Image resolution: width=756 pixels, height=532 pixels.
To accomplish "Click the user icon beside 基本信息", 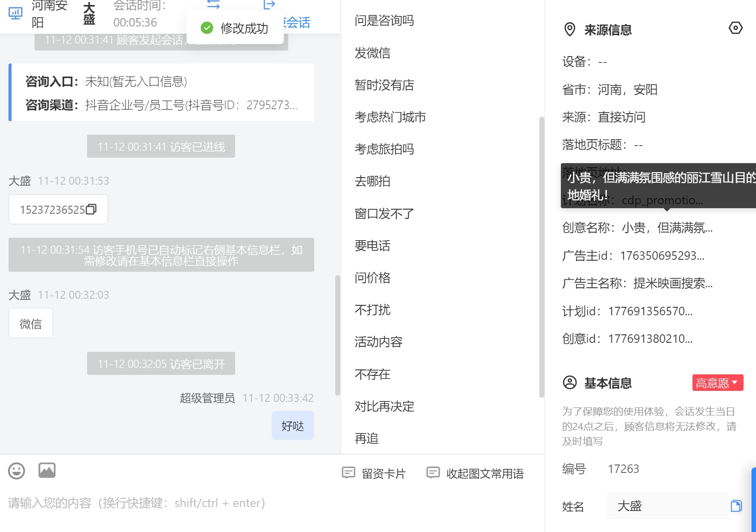I will coord(570,383).
